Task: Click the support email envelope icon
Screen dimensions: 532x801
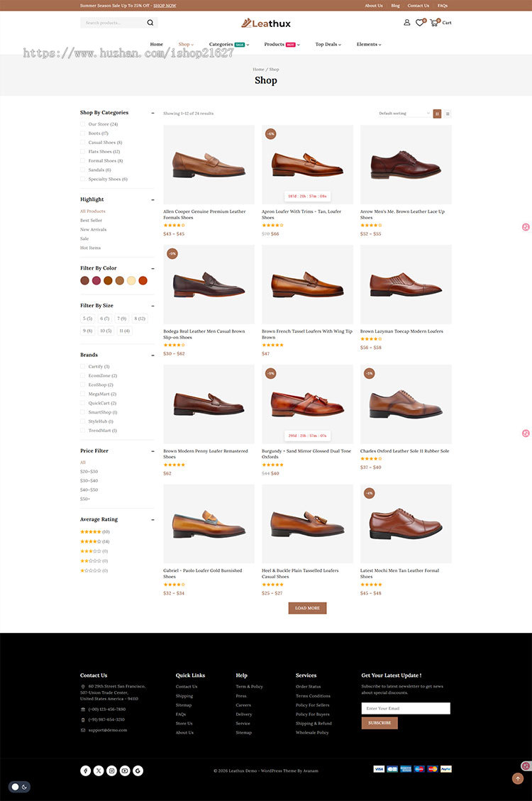Action: tap(83, 731)
